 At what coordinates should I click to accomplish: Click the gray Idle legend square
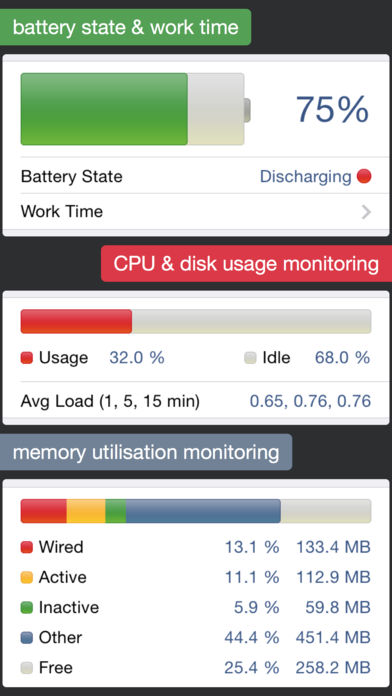click(x=250, y=358)
